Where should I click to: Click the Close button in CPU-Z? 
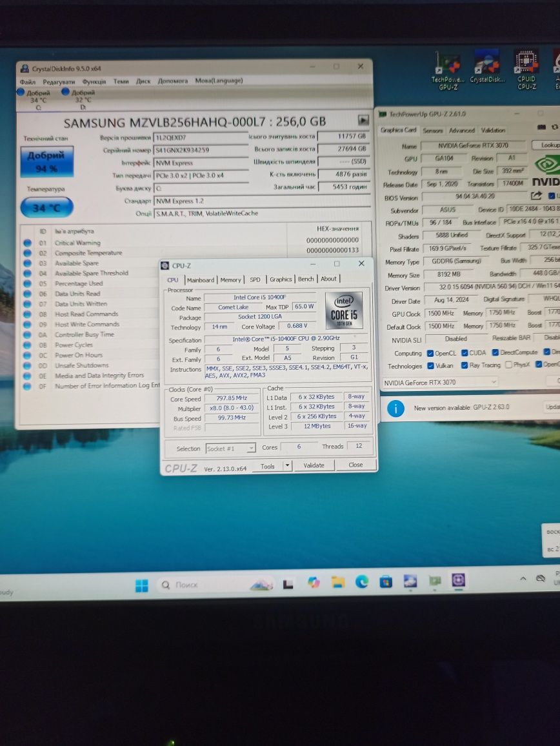[355, 465]
